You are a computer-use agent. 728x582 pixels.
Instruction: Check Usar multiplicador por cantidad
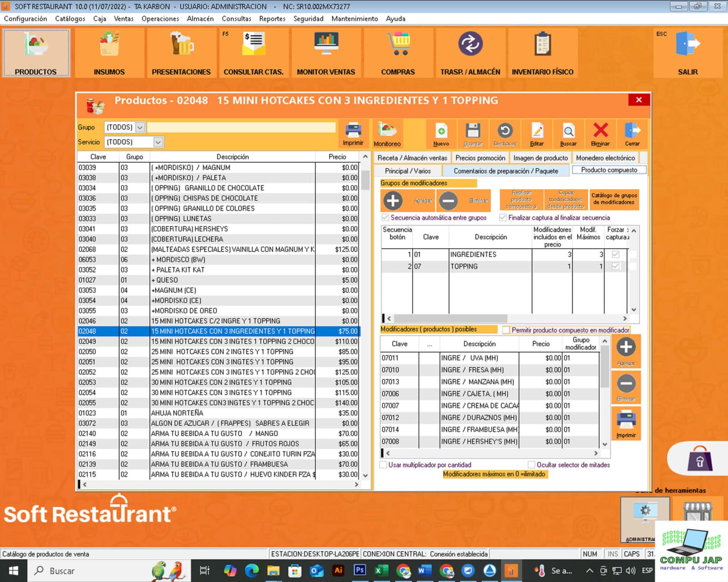[383, 465]
